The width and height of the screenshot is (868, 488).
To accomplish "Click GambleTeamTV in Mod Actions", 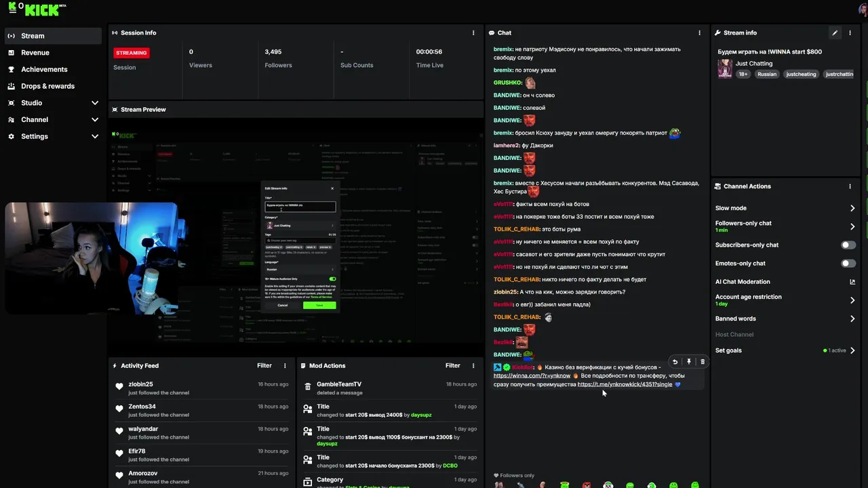I will point(339,384).
